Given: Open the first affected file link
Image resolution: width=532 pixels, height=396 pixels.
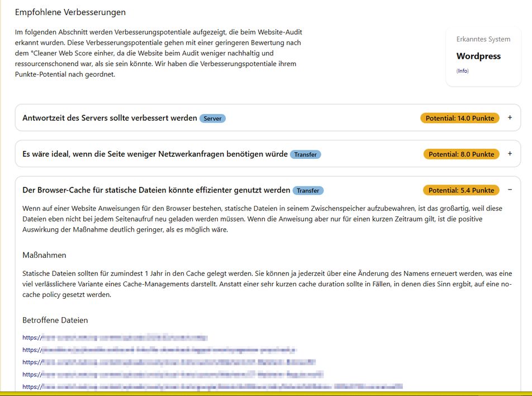Looking at the screenshot, I should pos(115,338).
